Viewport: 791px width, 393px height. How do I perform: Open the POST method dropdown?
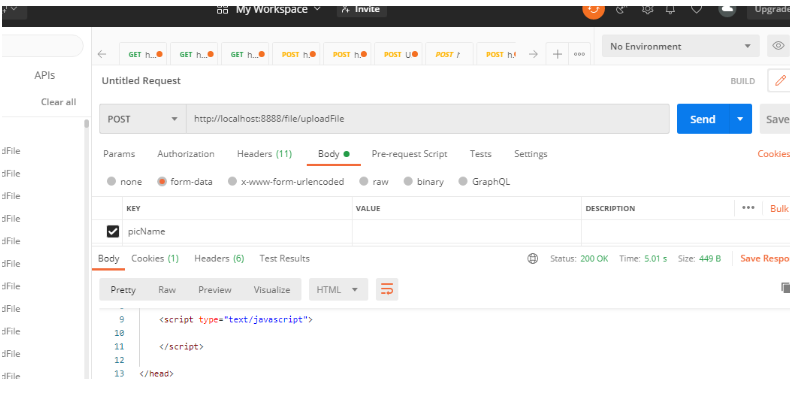point(143,119)
